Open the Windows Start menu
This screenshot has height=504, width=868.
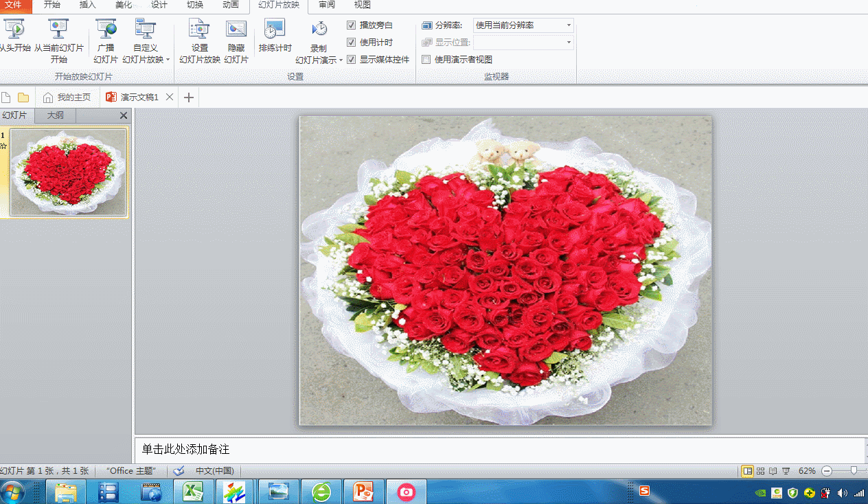pos(12,492)
